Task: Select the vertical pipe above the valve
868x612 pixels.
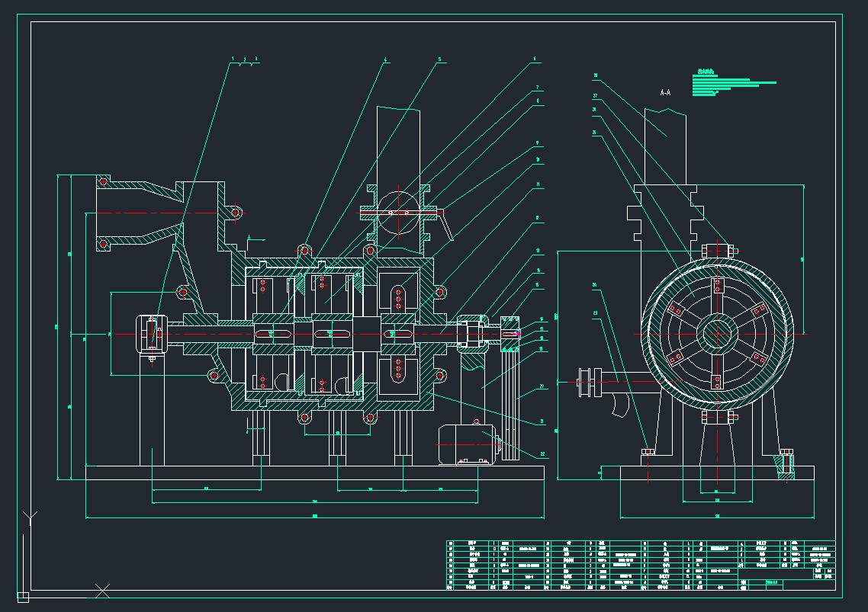Action: [397, 143]
